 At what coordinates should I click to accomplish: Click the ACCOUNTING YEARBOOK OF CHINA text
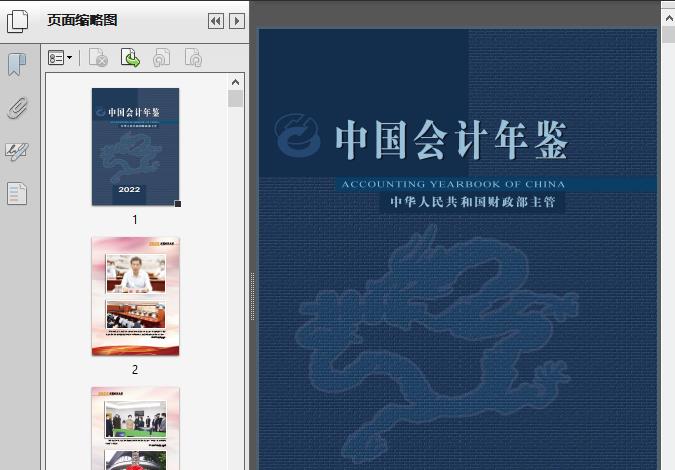pos(453,184)
